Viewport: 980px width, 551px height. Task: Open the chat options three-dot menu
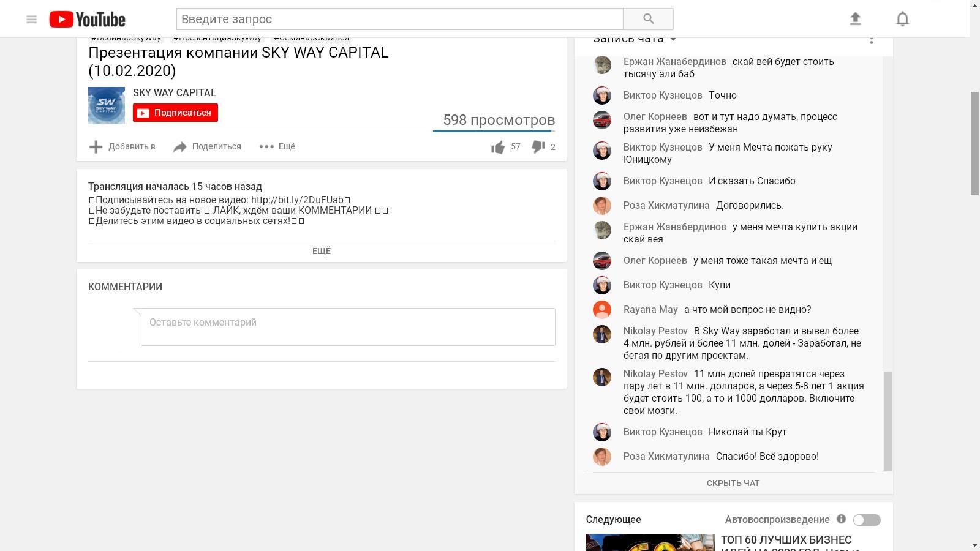point(872,40)
